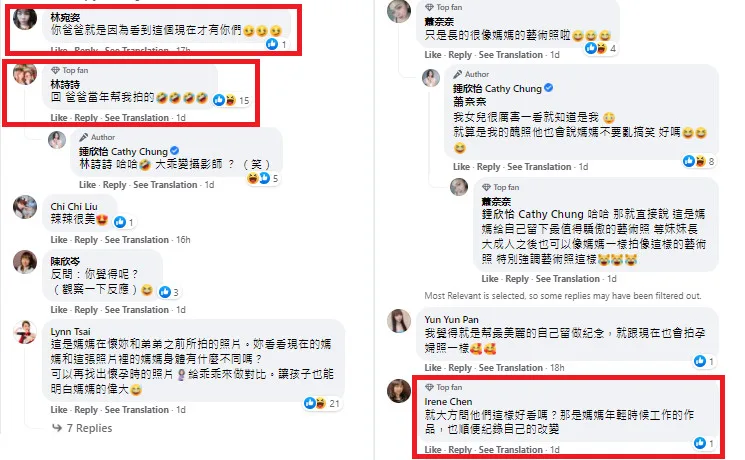Click the reactions on 陳欣岑's comment

pos(169,292)
